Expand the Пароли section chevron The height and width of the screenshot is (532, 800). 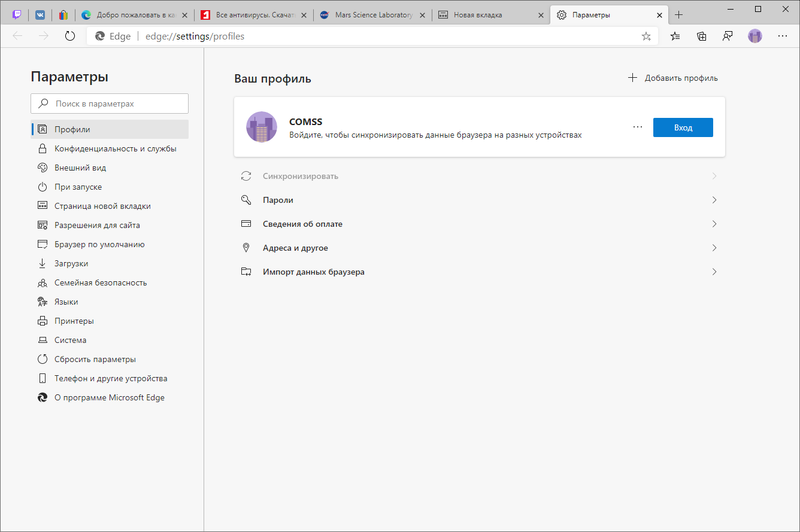coord(714,200)
